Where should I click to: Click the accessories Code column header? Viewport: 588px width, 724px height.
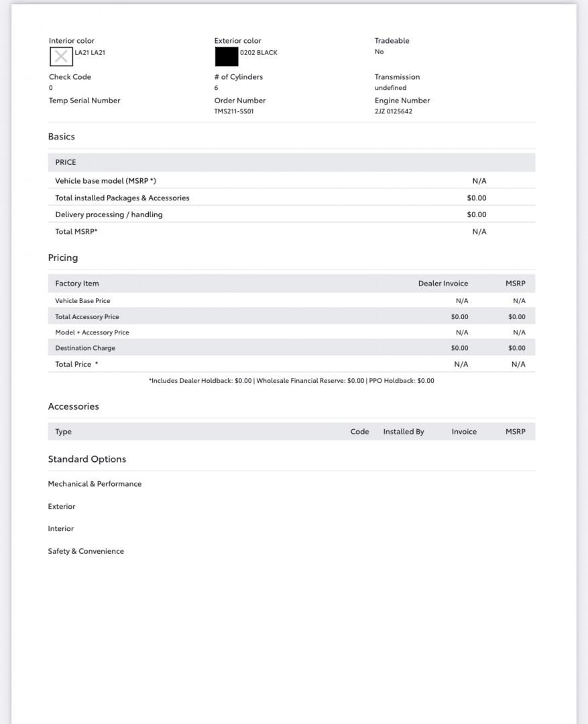point(359,432)
